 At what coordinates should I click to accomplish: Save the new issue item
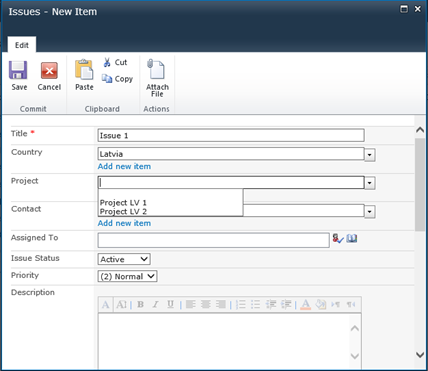tap(19, 76)
